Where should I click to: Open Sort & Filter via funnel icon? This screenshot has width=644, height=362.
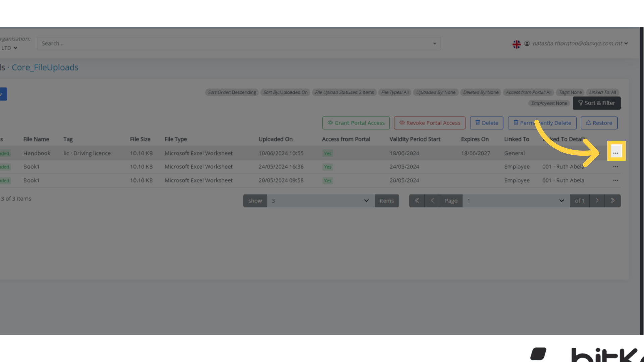(x=581, y=103)
